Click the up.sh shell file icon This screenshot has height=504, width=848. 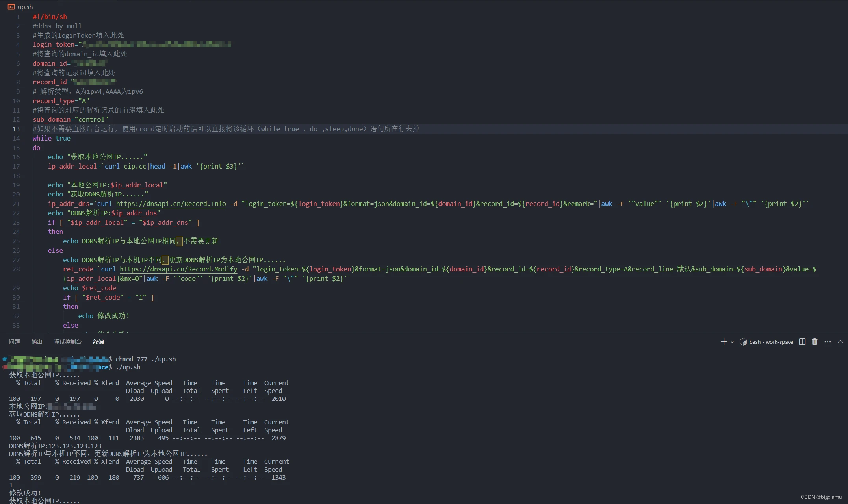pos(11,7)
